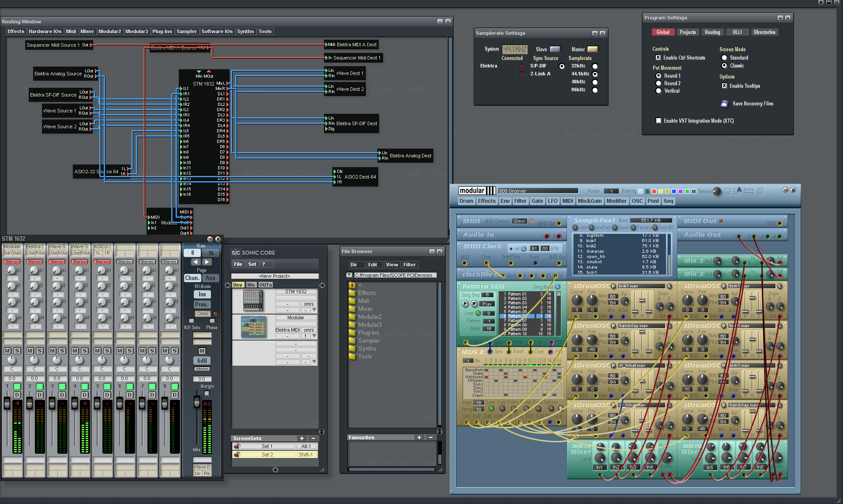Viewport: 843px width, 504px height.
Task: Click the Mix master fader in STM 1632
Action: coord(197,403)
